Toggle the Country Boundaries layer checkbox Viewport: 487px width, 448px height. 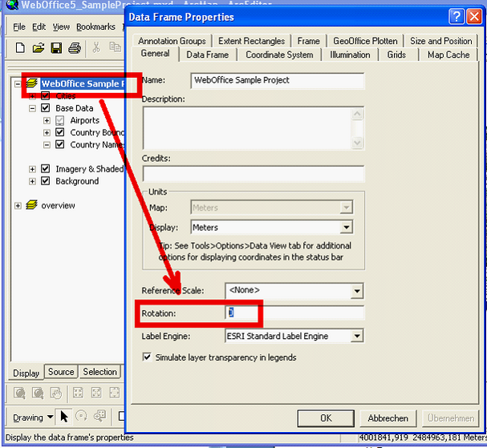[x=59, y=132]
